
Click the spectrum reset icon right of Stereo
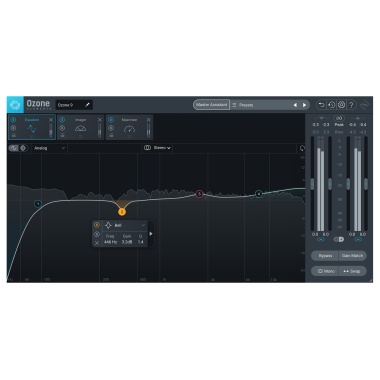302,148
